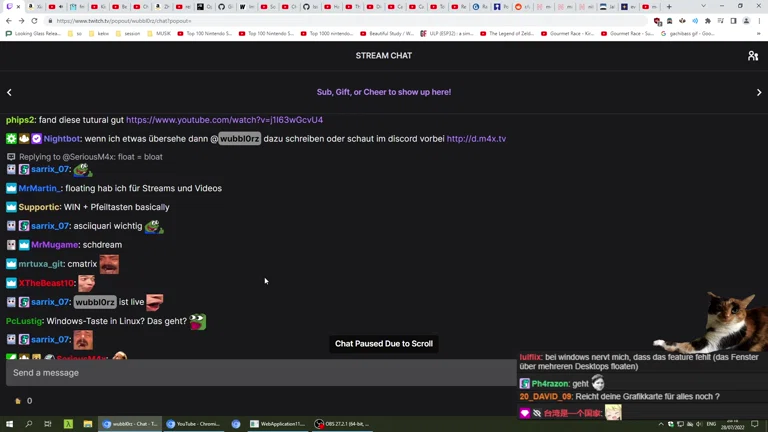Click MrMartin_ subscriber badge icon
This screenshot has width=768, height=432.
click(x=11, y=188)
